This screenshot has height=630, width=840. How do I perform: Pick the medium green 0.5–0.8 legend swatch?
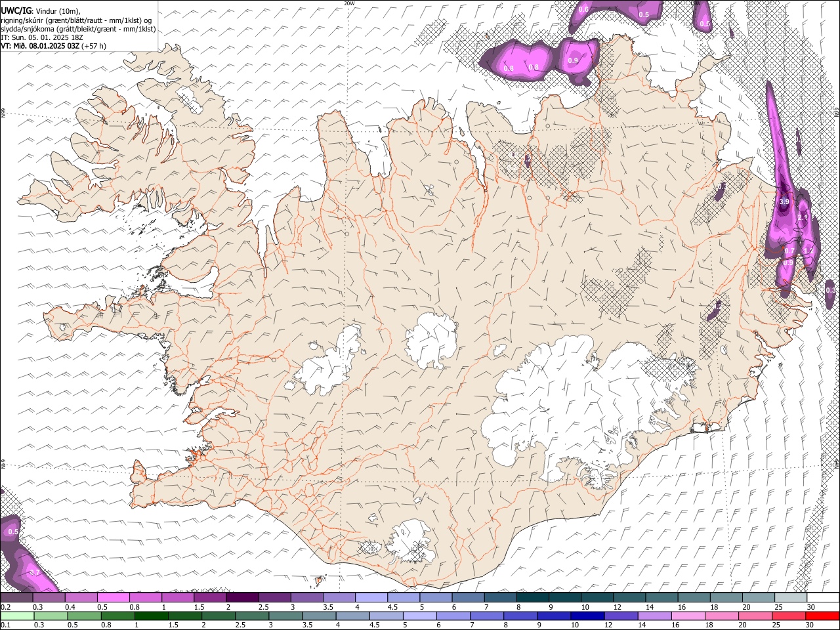(84, 616)
